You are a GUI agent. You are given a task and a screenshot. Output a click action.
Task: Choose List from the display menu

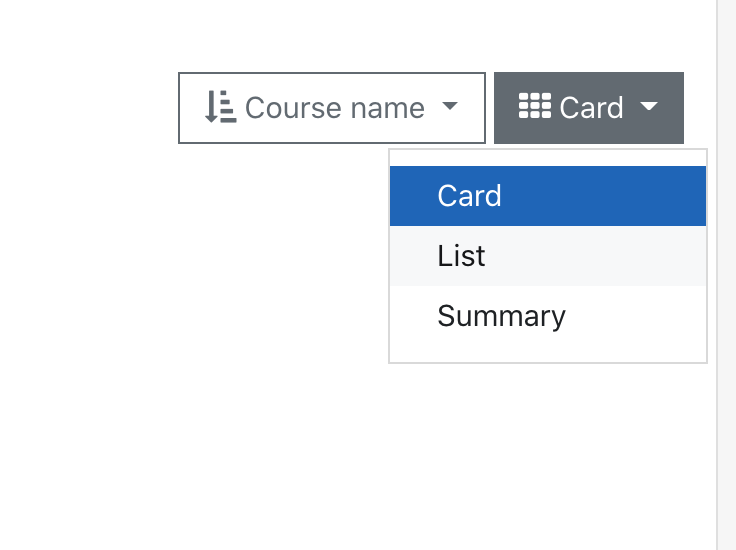point(548,256)
